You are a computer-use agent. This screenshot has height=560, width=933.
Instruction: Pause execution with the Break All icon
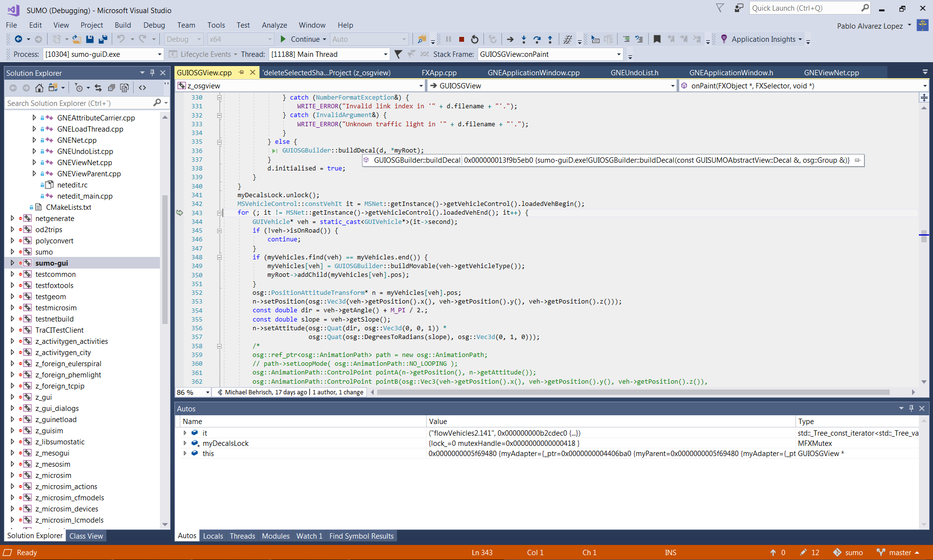pos(449,39)
